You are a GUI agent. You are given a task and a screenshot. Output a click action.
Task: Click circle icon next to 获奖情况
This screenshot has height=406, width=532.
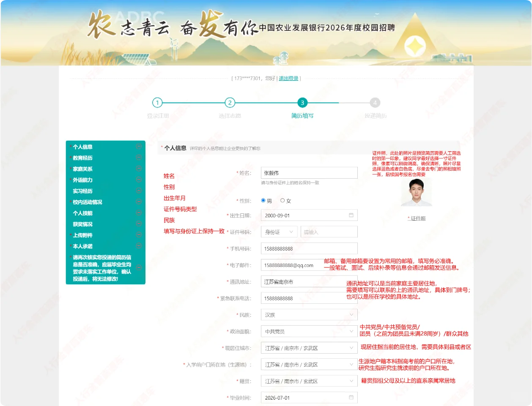[x=139, y=224]
